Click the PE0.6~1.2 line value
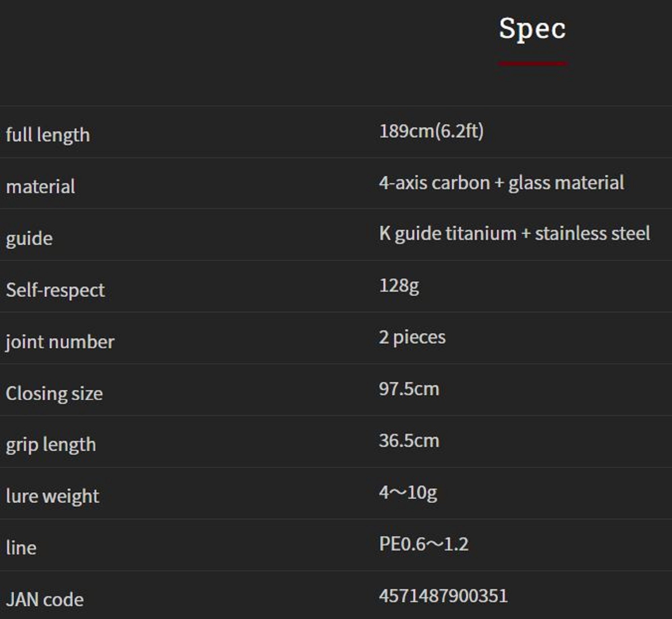Image resolution: width=672 pixels, height=619 pixels. point(423,544)
